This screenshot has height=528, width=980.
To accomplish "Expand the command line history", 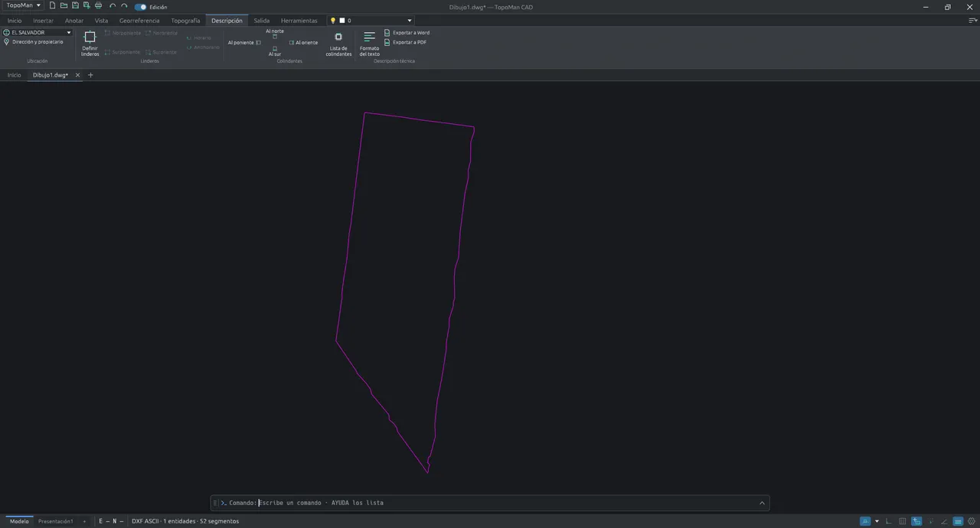I will pyautogui.click(x=762, y=503).
